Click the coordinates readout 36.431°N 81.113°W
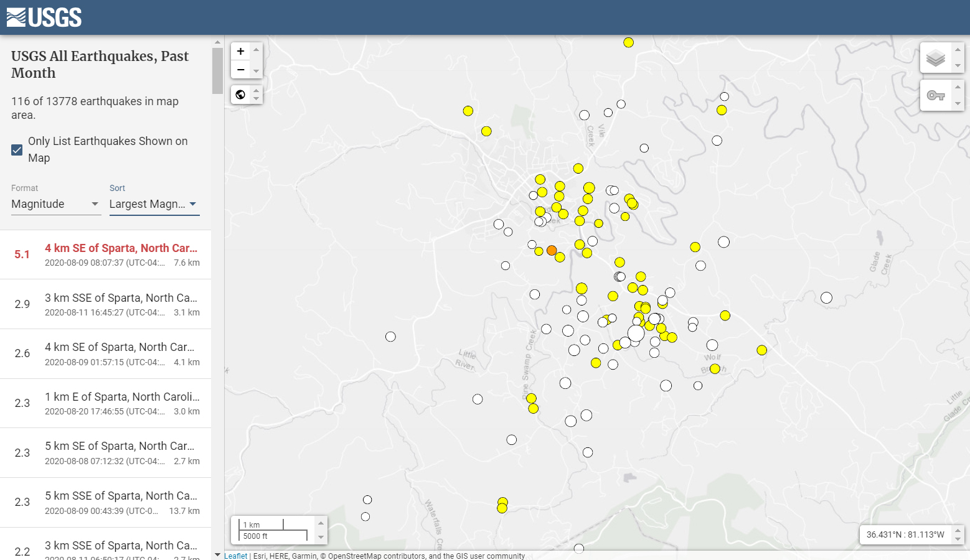This screenshot has height=560, width=970. coord(905,534)
